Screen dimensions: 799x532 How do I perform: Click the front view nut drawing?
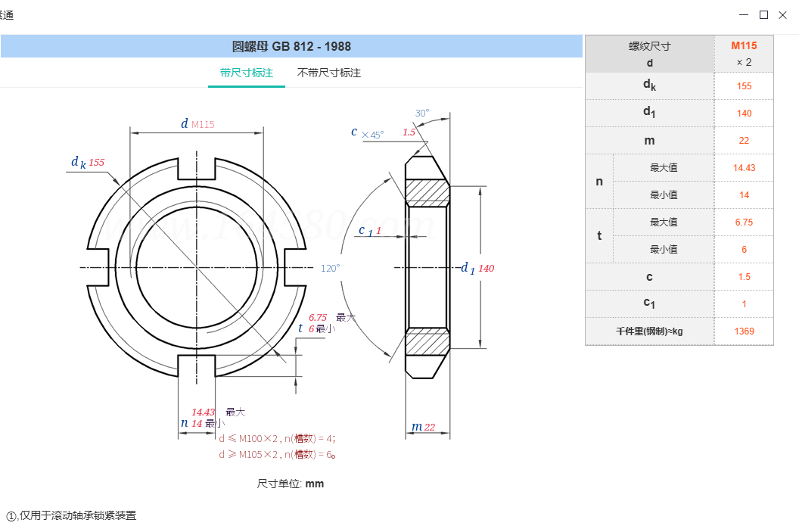(x=197, y=267)
